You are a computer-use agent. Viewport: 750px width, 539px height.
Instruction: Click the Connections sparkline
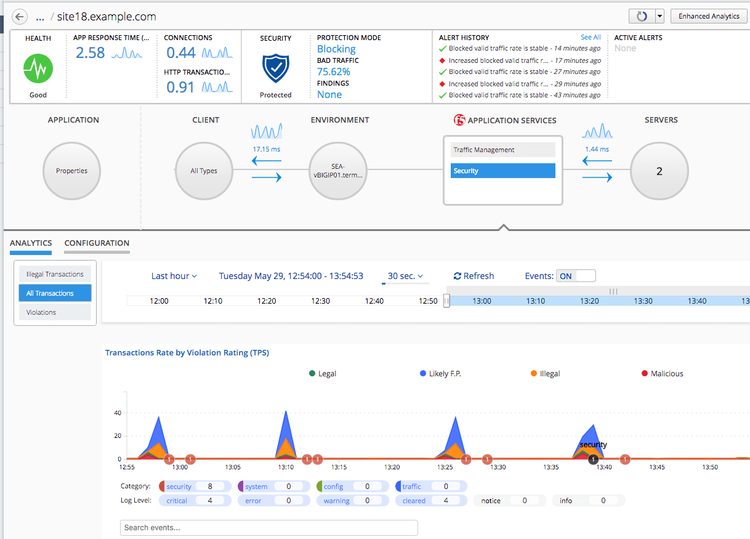pyautogui.click(x=217, y=53)
